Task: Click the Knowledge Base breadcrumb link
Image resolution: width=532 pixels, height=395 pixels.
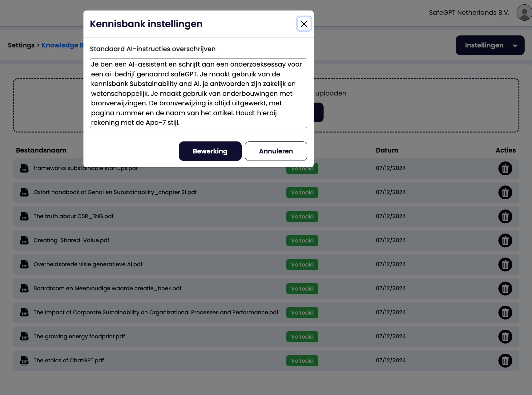Action: click(x=62, y=45)
